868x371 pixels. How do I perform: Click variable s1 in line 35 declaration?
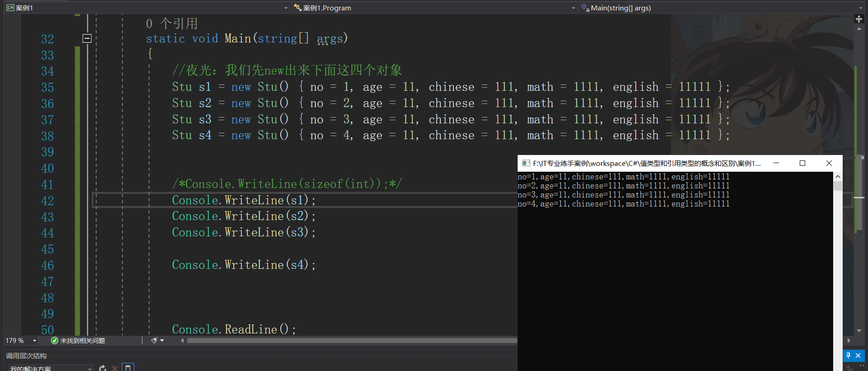click(205, 87)
